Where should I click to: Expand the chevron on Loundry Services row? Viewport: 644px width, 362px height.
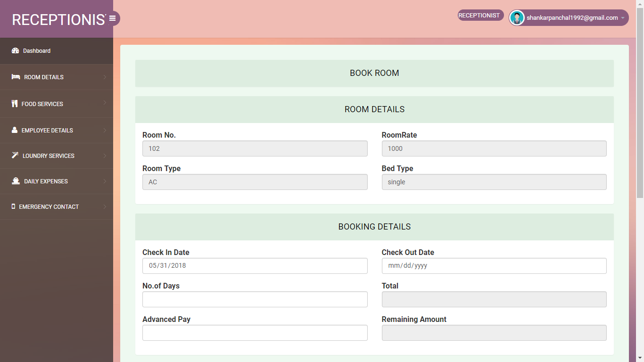coord(105,156)
